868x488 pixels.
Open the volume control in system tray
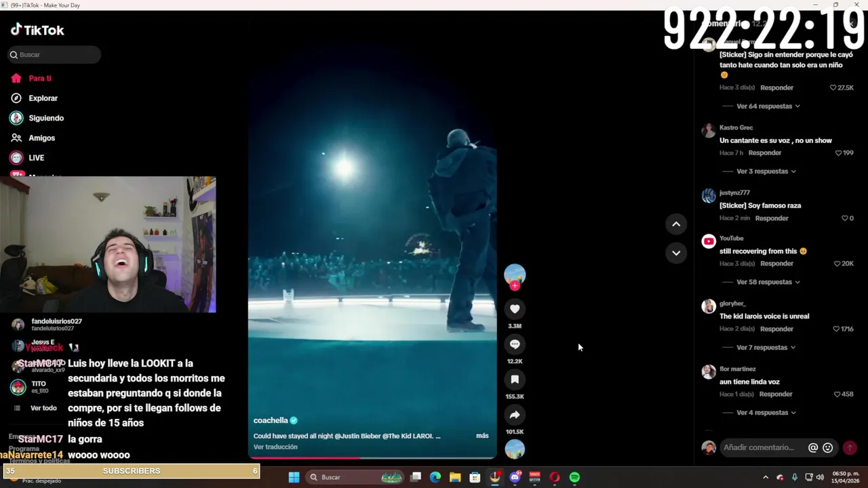(x=821, y=477)
